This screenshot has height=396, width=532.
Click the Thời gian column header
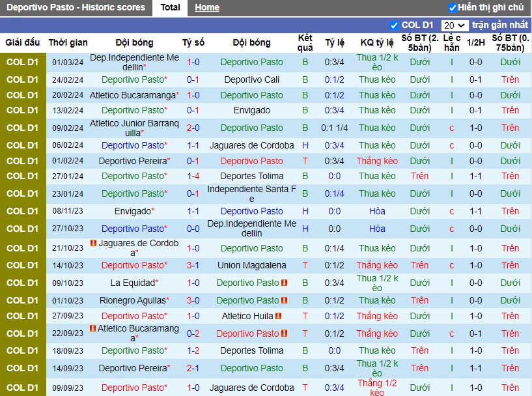click(68, 43)
